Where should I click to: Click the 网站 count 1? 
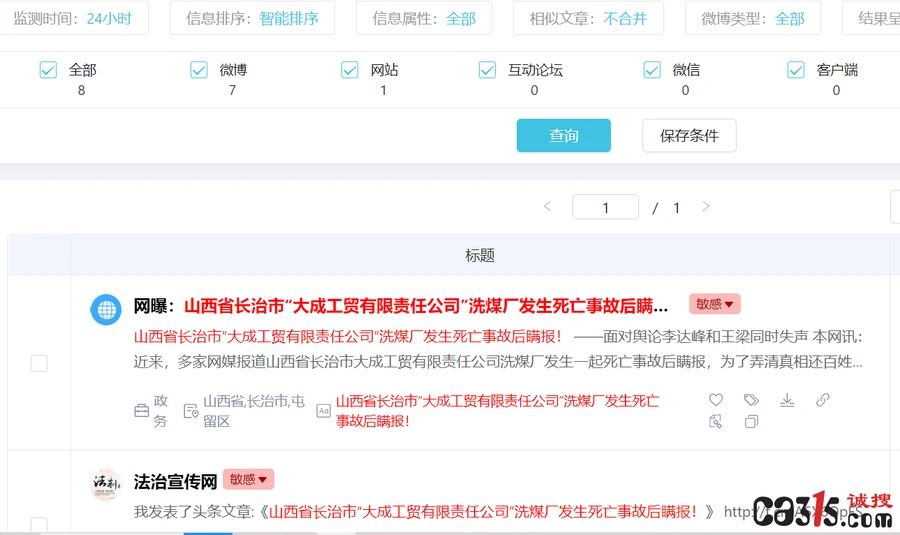[x=383, y=90]
